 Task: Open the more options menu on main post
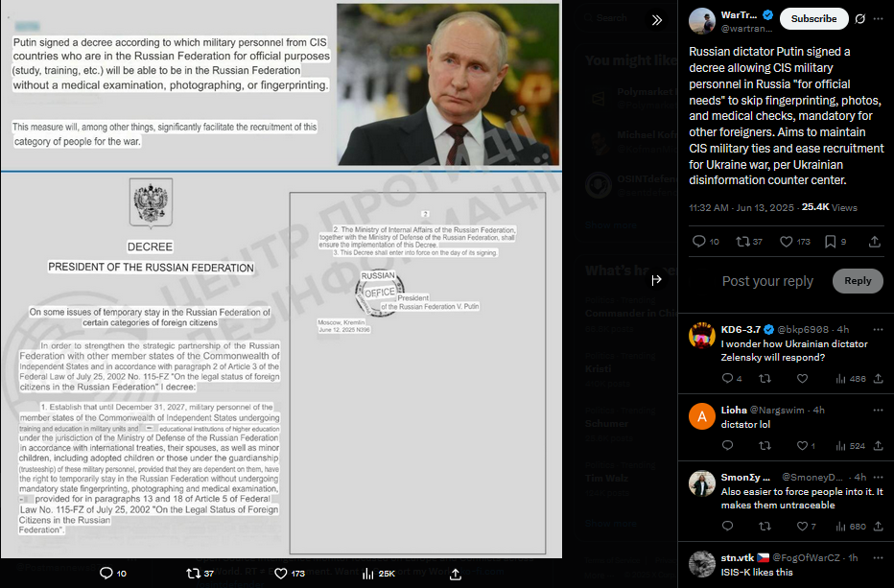[x=878, y=19]
